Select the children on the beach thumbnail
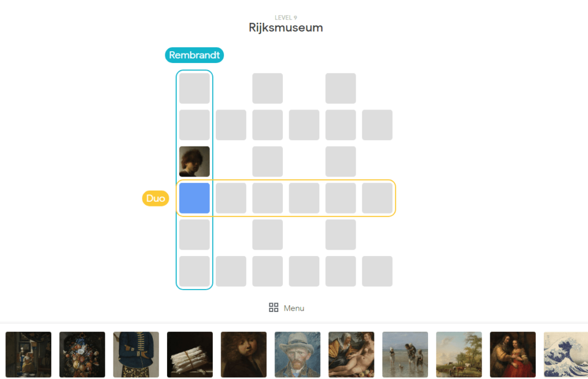This screenshot has width=588, height=379. 405,354
